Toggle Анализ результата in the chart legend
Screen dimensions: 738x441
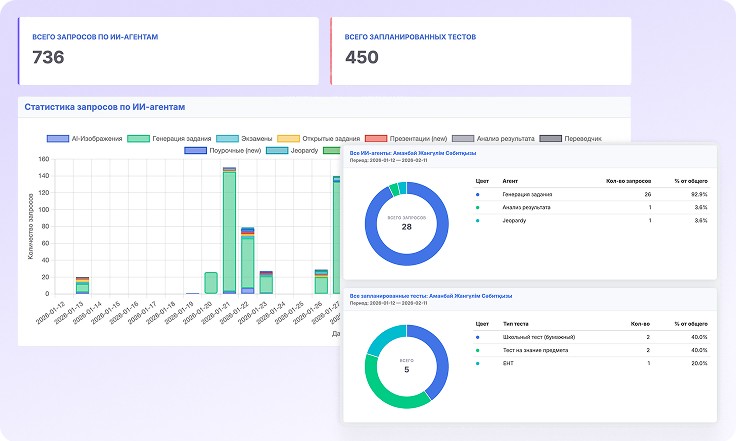493,138
